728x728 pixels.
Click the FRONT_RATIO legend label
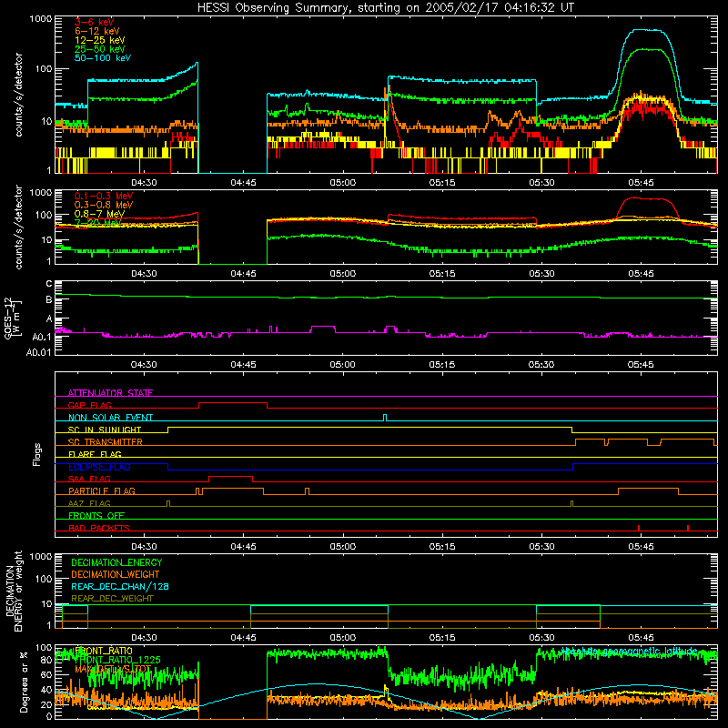coord(104,651)
